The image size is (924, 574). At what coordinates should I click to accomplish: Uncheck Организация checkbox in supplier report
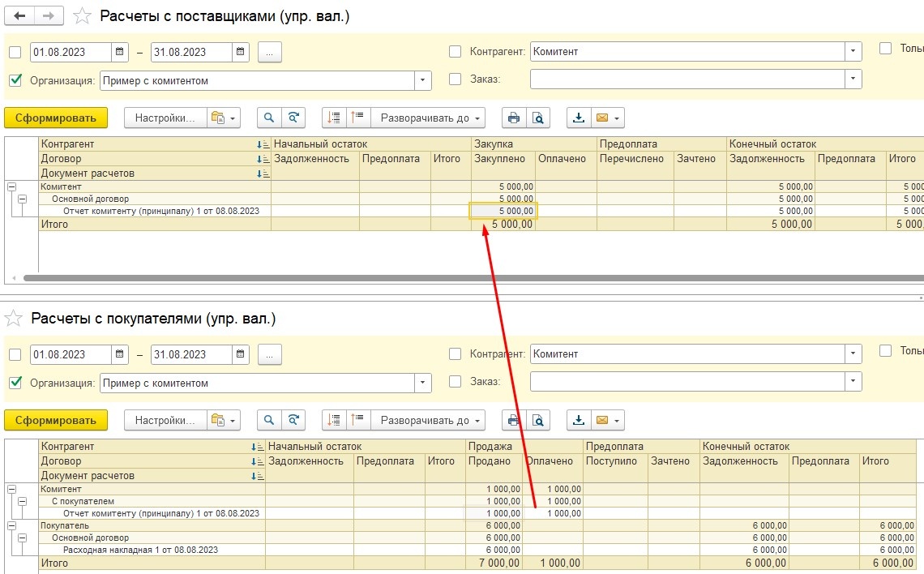coord(15,80)
